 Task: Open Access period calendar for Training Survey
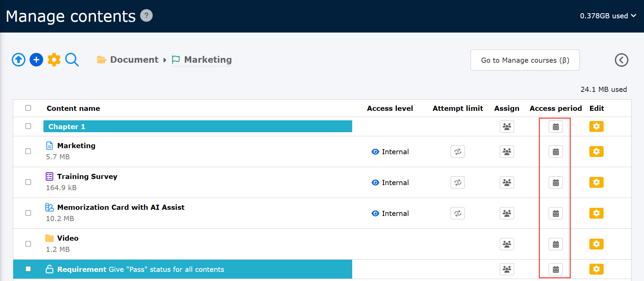tap(555, 182)
